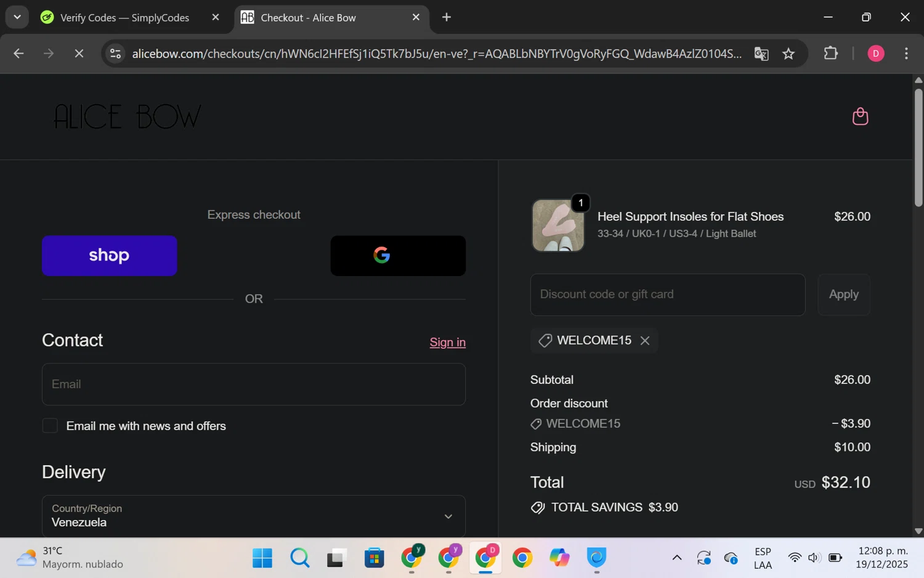Click the Wi-Fi network tray icon
Screen dimensions: 924x578
[795, 558]
